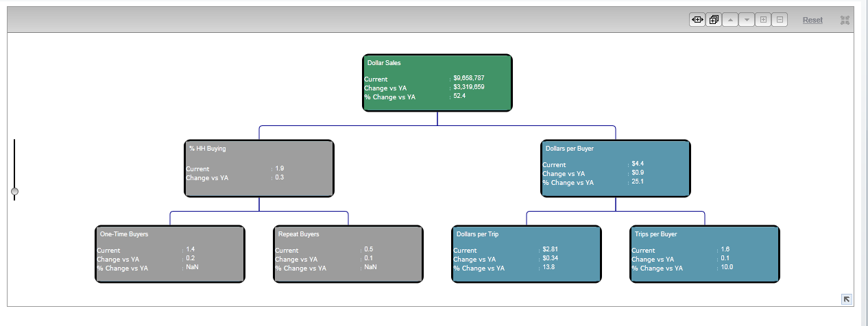The height and width of the screenshot is (326, 868).
Task: Click the down arrow toolbar button
Action: point(747,20)
